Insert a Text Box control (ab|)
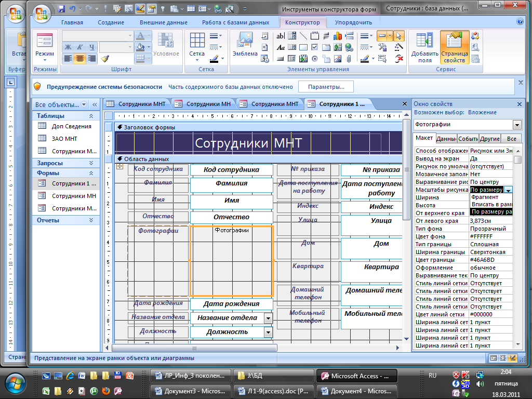The image size is (532, 399). pos(280,36)
